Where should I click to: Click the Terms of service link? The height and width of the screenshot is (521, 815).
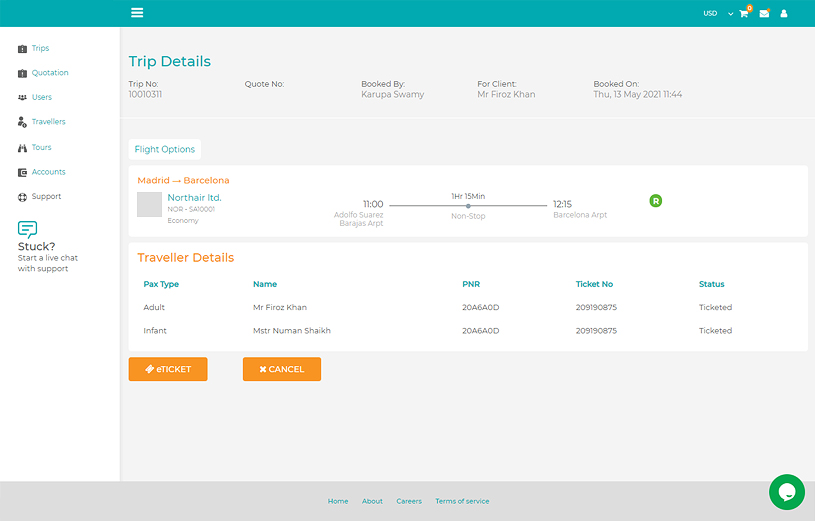462,501
